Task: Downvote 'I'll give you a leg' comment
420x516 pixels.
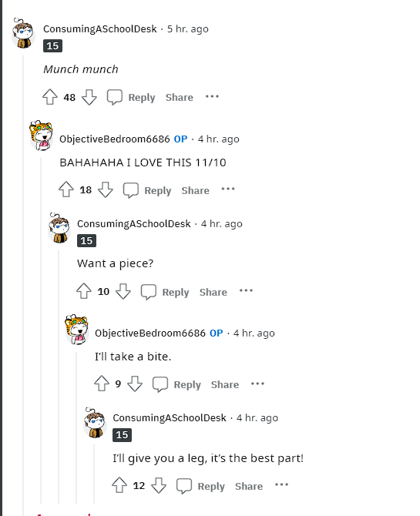Action: pos(159,485)
